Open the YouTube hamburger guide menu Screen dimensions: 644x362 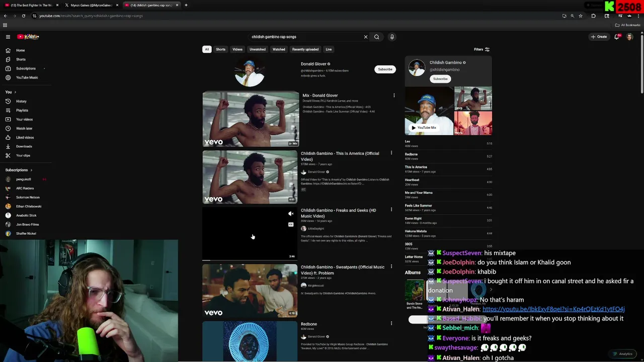point(8,37)
